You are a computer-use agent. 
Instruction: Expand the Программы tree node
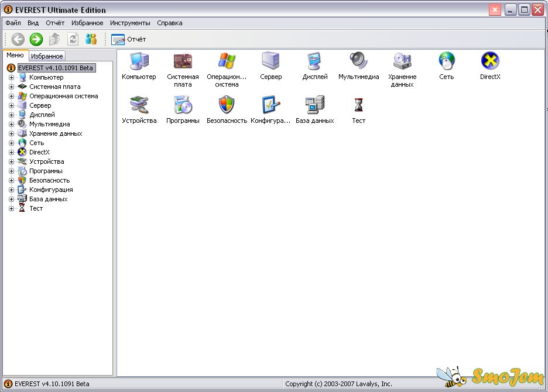point(11,171)
